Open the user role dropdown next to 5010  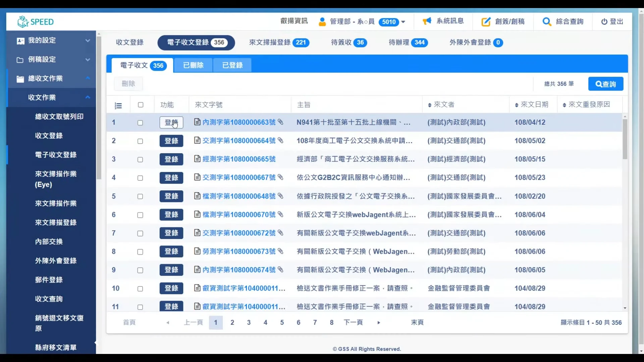tap(403, 22)
